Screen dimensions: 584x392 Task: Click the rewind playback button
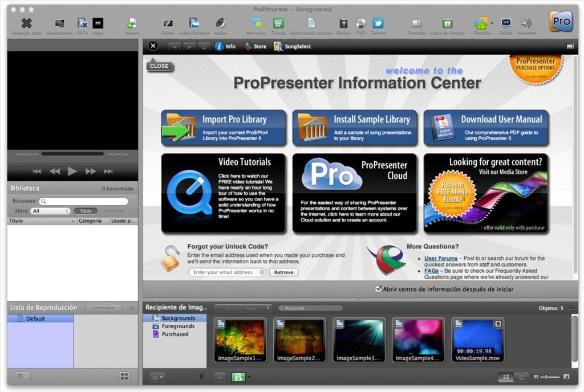[55, 171]
